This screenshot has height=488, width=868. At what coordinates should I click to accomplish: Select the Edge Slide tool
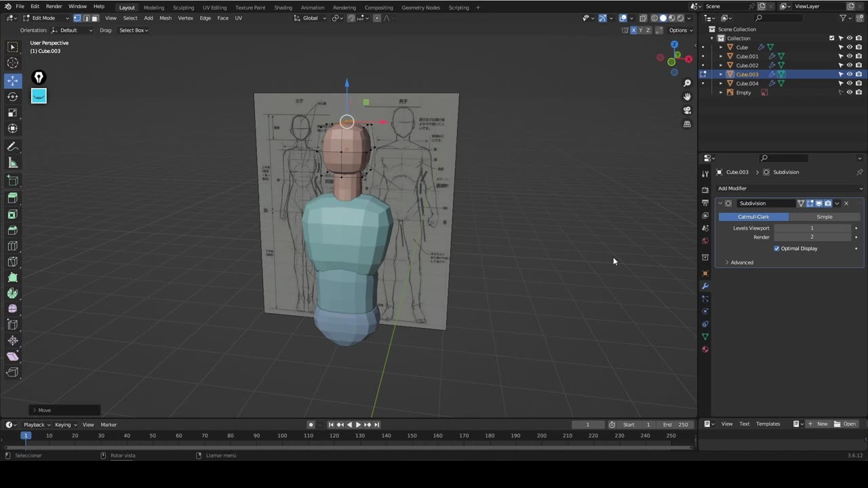coord(12,325)
